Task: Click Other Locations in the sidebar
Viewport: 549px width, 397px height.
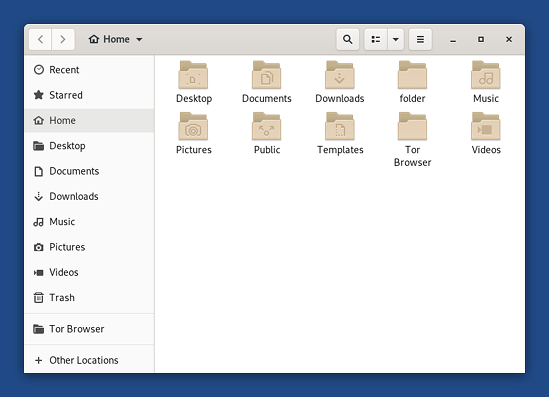Action: [x=90, y=360]
